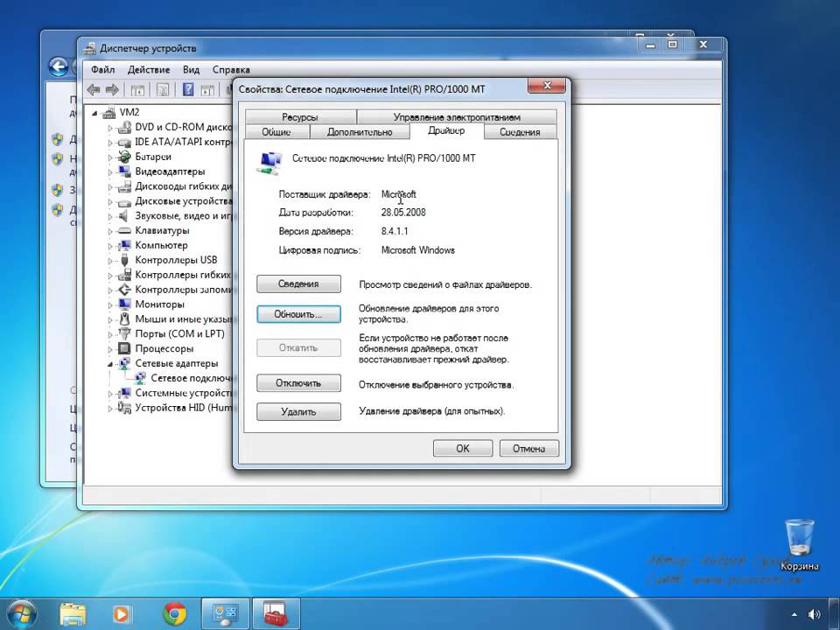Screen dimensions: 840x630
Task: Click the volume speaker tray icon
Action: pos(815,614)
